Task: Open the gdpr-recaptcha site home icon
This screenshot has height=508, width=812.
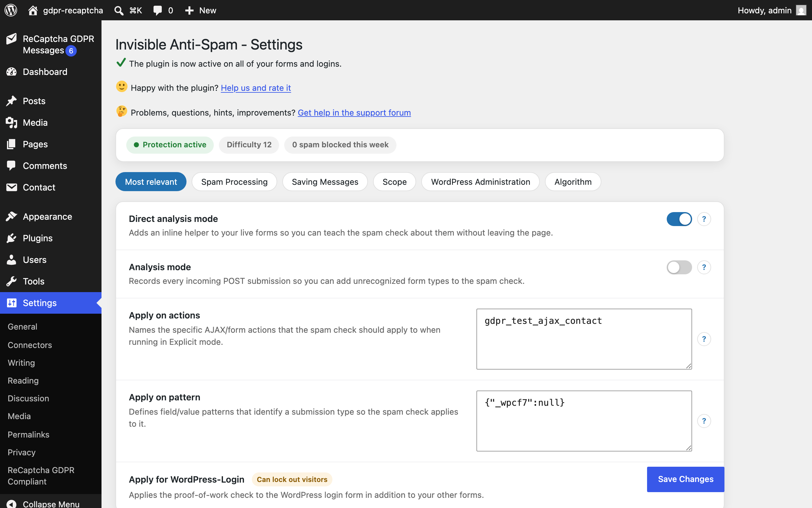Action: [x=33, y=10]
